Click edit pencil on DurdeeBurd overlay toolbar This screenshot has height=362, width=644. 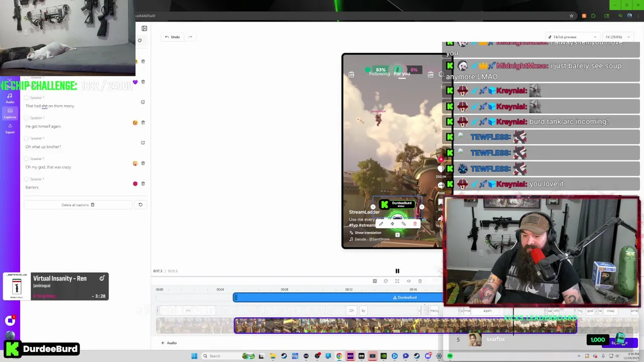click(381, 224)
